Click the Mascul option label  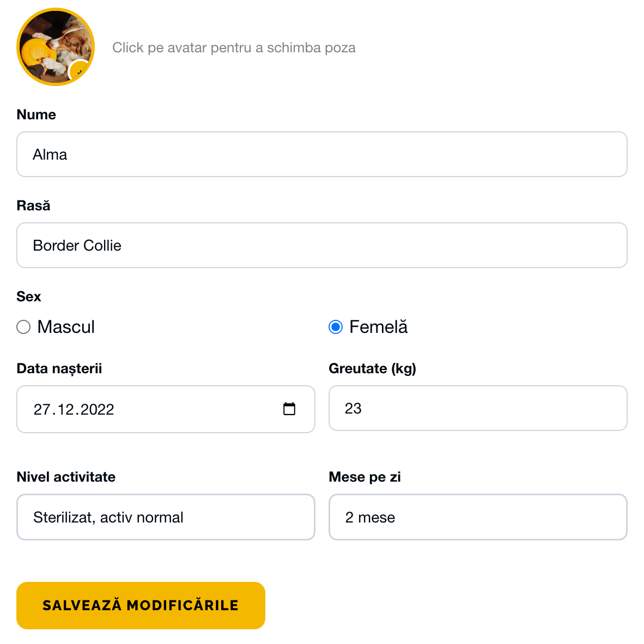66,327
